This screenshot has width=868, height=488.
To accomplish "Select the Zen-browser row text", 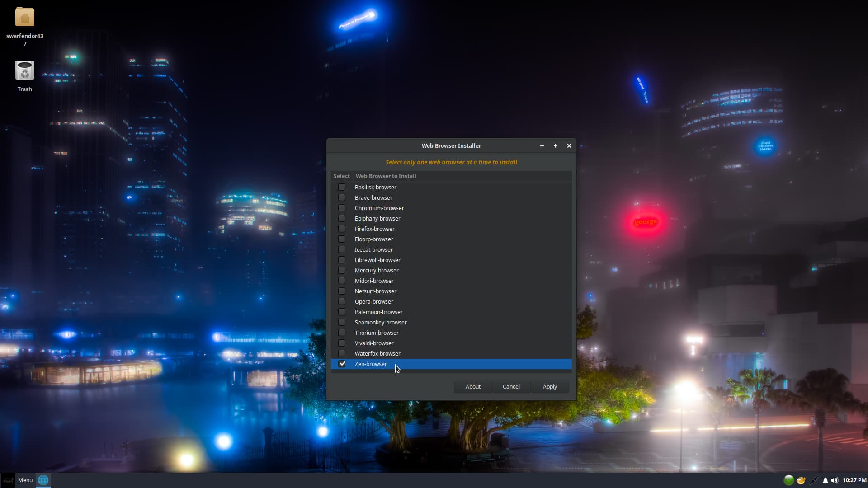I will click(x=371, y=364).
